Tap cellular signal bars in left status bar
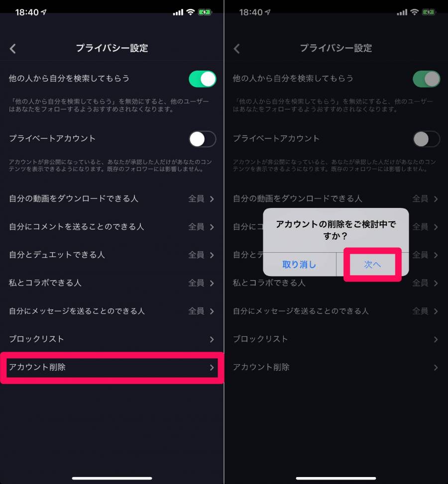The image size is (448, 484). (x=178, y=12)
